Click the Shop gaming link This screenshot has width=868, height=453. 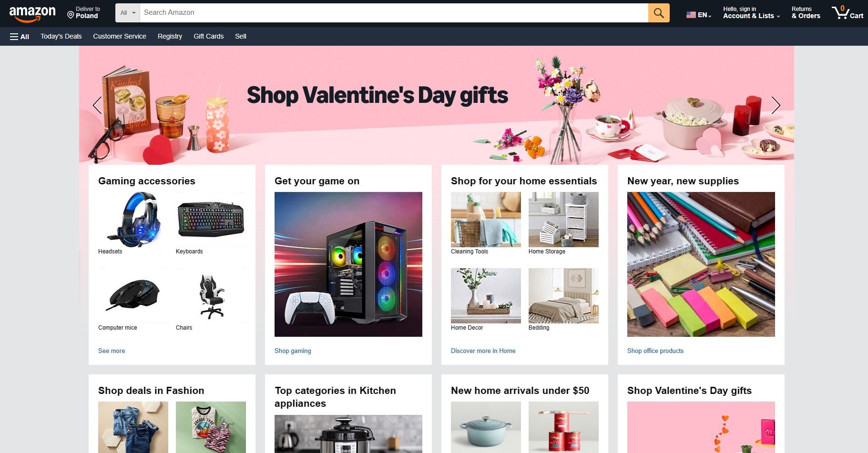click(293, 351)
